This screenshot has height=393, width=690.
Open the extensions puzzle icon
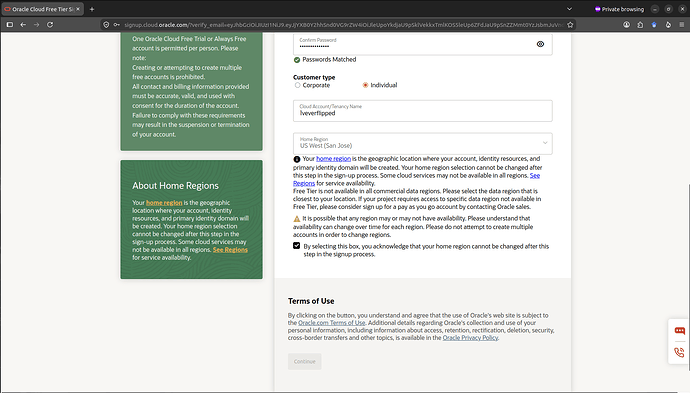click(x=640, y=25)
